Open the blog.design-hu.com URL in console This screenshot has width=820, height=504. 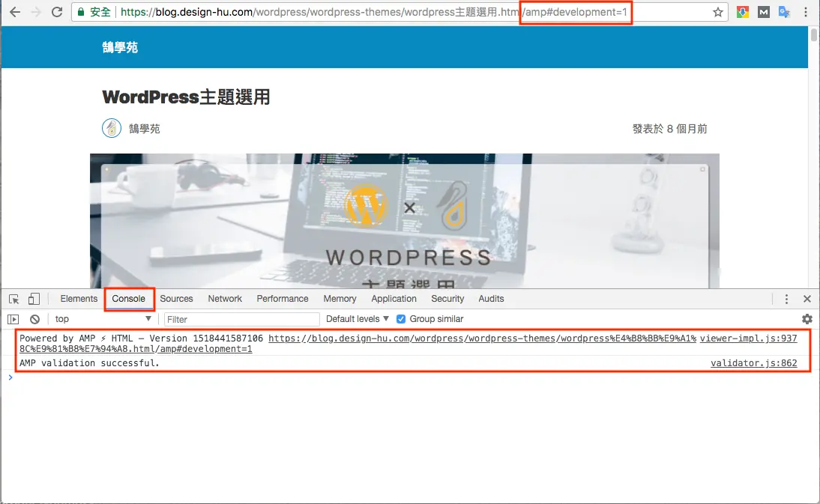pos(358,344)
